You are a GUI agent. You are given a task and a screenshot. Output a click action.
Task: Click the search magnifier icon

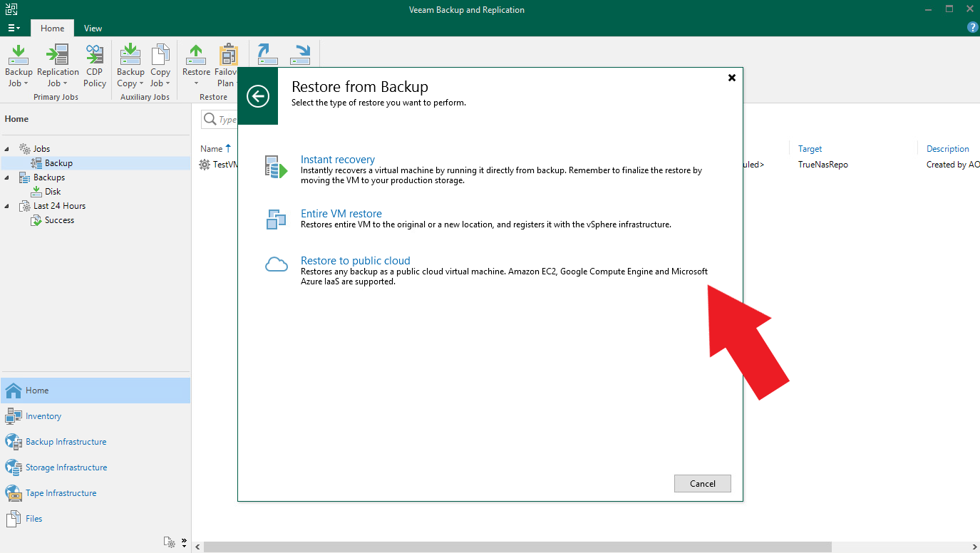pyautogui.click(x=210, y=119)
